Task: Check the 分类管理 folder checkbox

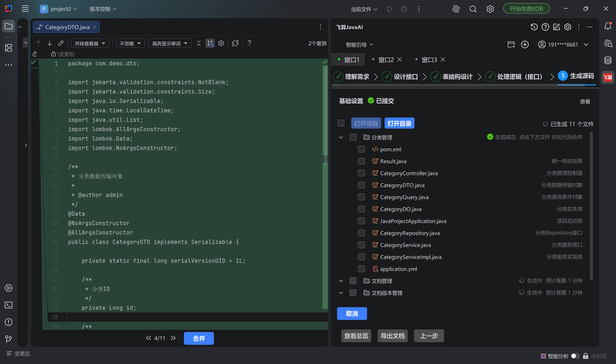Action: 353,137
